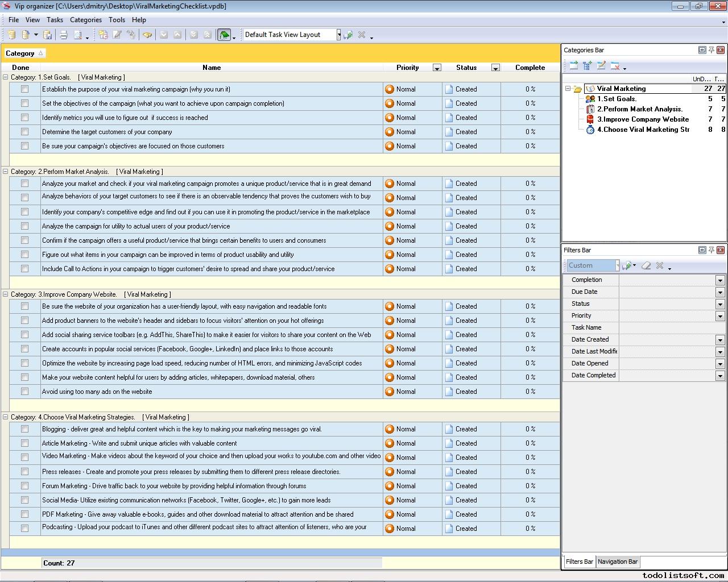Click the printer icon in main toolbar
728x582 pixels.
click(x=64, y=35)
